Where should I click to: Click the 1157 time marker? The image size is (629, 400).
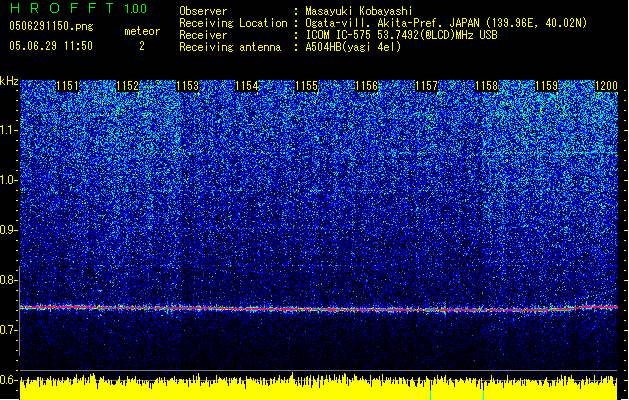pyautogui.click(x=426, y=86)
